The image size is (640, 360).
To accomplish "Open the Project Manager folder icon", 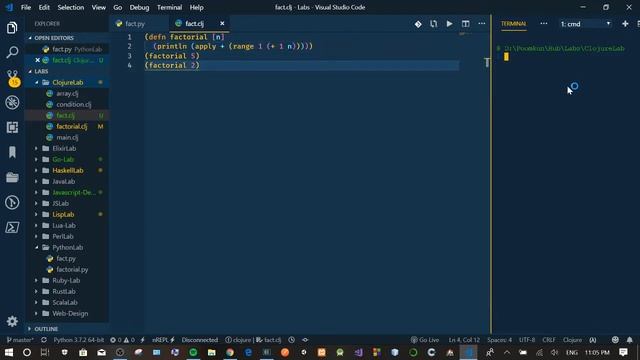I will click(x=12, y=177).
